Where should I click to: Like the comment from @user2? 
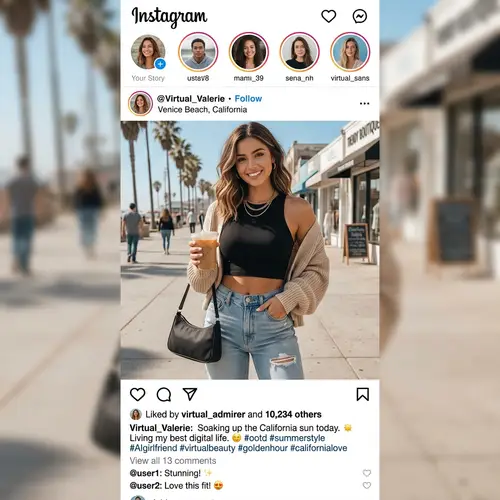coord(367,485)
